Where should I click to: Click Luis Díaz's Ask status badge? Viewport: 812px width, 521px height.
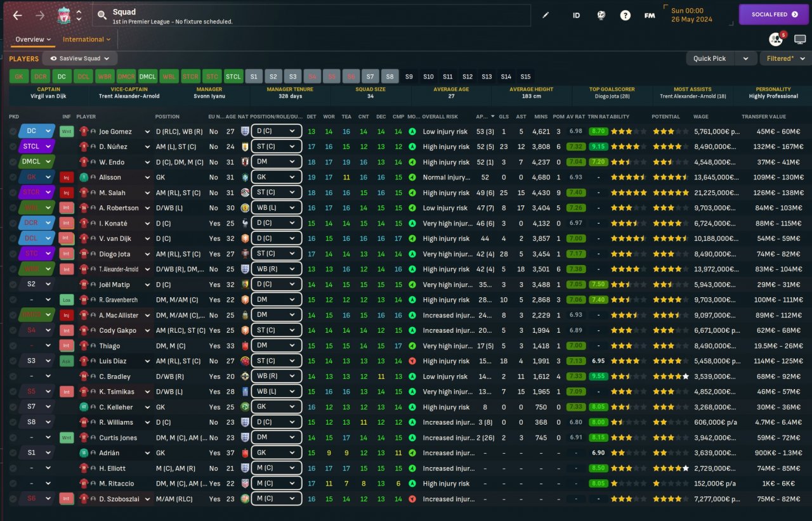click(66, 361)
